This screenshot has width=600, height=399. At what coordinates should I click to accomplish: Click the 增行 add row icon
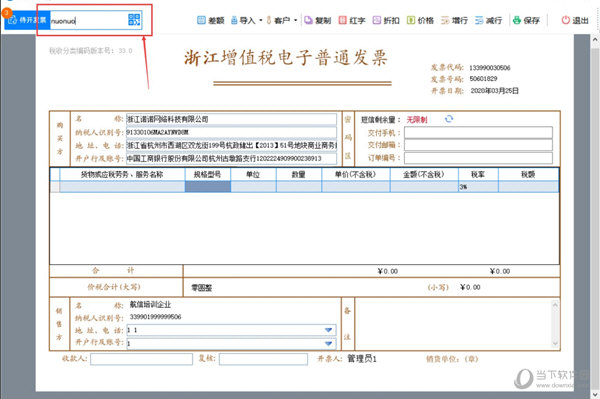coord(445,20)
